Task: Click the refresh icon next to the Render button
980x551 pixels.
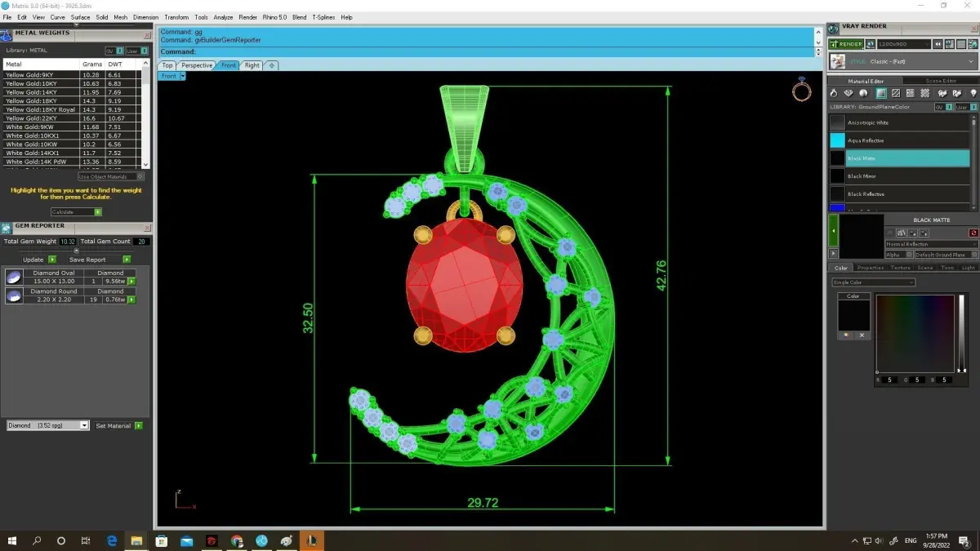Action: point(871,44)
